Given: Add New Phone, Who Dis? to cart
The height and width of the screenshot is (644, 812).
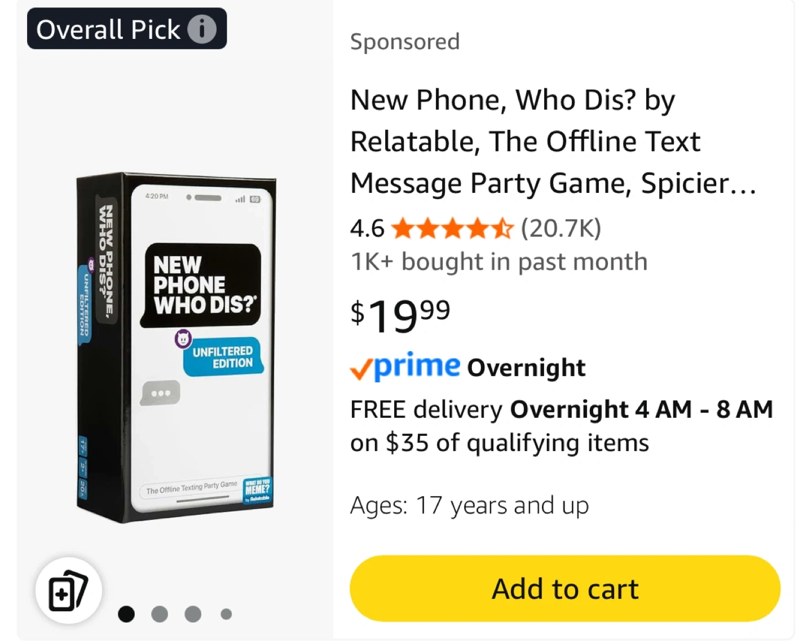Looking at the screenshot, I should tap(564, 589).
